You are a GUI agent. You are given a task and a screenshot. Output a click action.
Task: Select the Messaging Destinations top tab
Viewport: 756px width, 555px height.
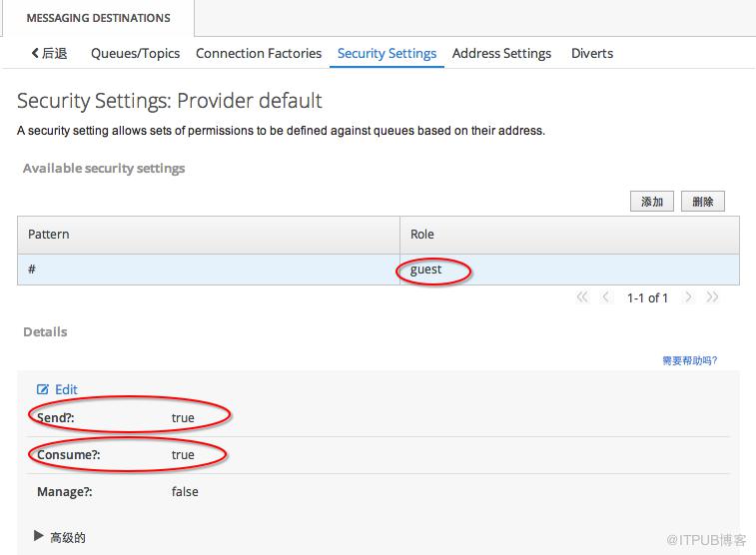[98, 18]
